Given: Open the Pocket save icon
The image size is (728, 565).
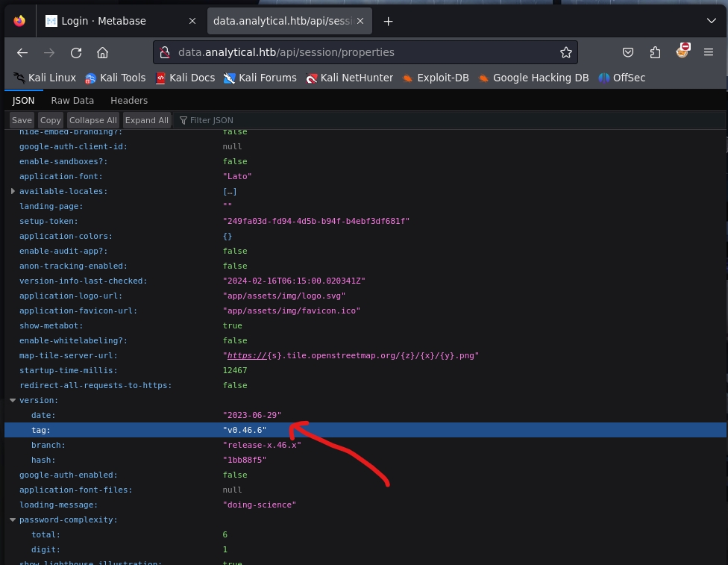Looking at the screenshot, I should coord(628,52).
